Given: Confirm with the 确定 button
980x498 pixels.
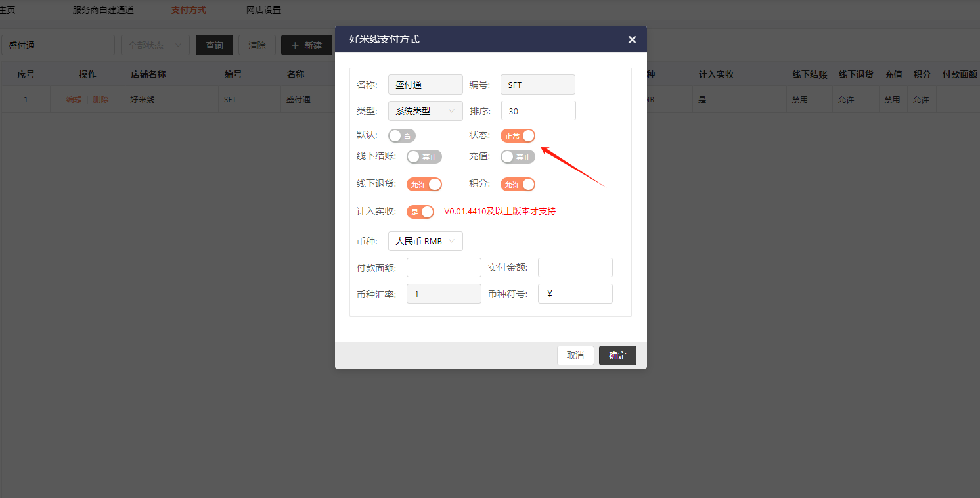Looking at the screenshot, I should point(617,355).
